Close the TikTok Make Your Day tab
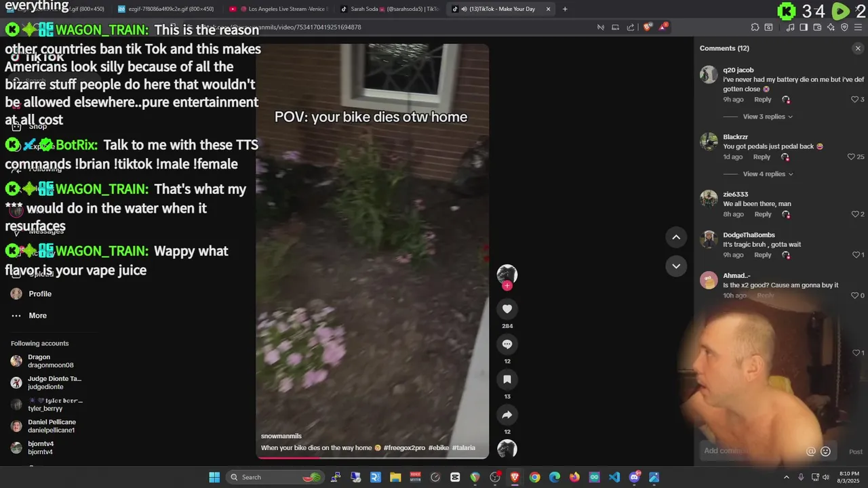The width and height of the screenshot is (868, 488). pos(548,9)
